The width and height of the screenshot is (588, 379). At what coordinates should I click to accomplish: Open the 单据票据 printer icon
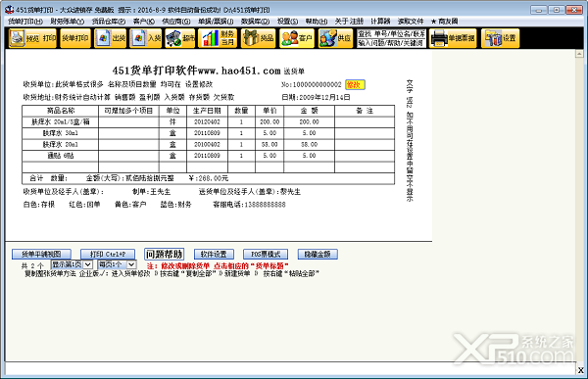tap(453, 38)
